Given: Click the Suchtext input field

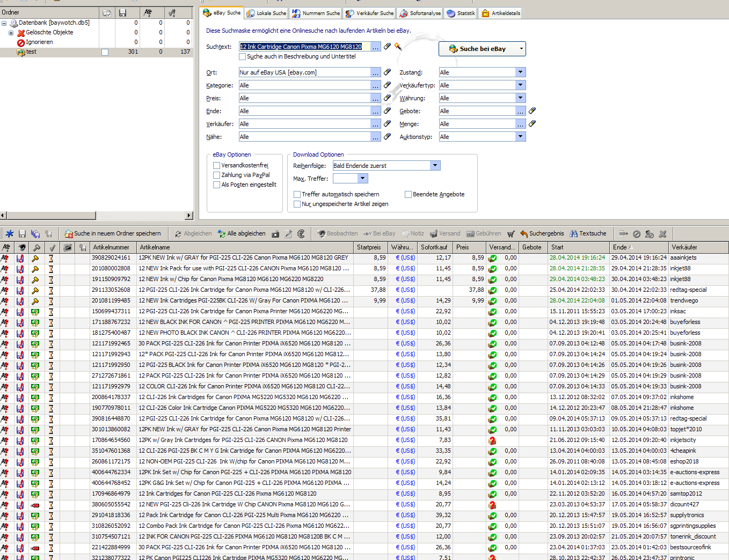Looking at the screenshot, I should (304, 47).
